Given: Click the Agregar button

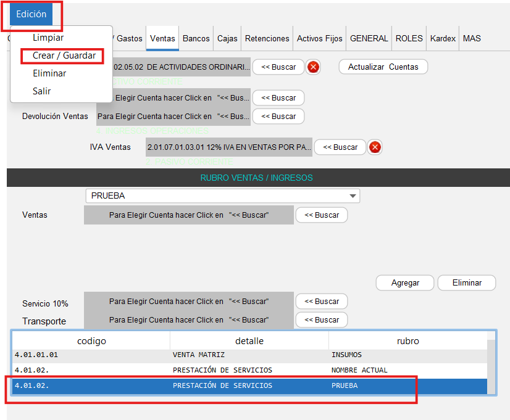Looking at the screenshot, I should [405, 283].
